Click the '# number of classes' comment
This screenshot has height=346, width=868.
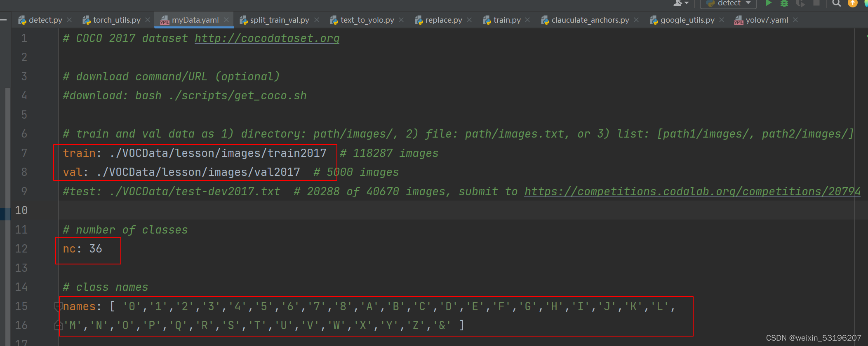[125, 230]
